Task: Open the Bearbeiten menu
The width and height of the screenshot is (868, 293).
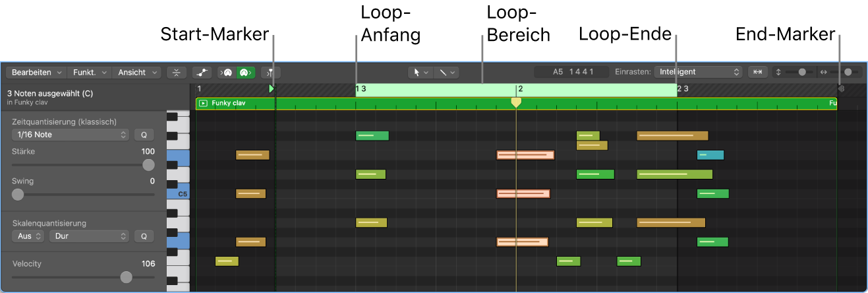Action: (x=36, y=73)
